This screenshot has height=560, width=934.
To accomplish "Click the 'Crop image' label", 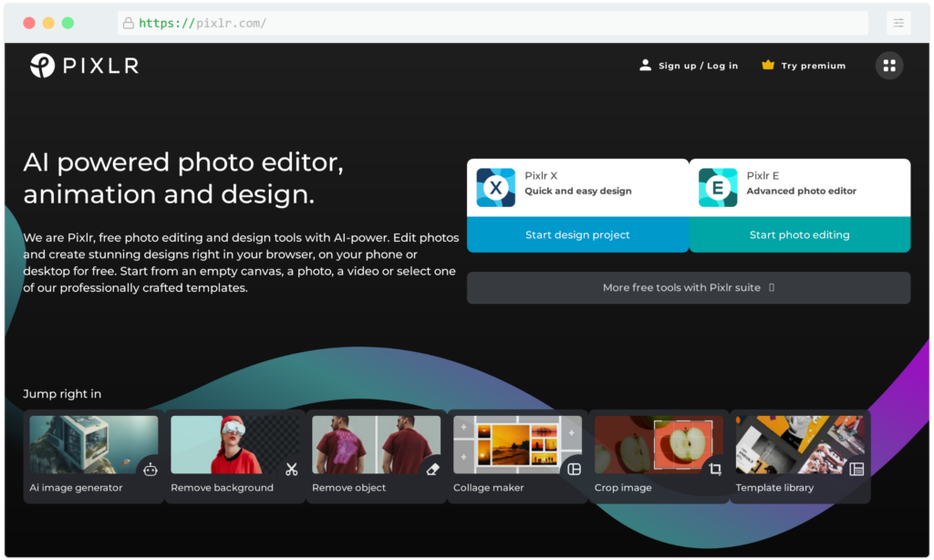I will [622, 487].
